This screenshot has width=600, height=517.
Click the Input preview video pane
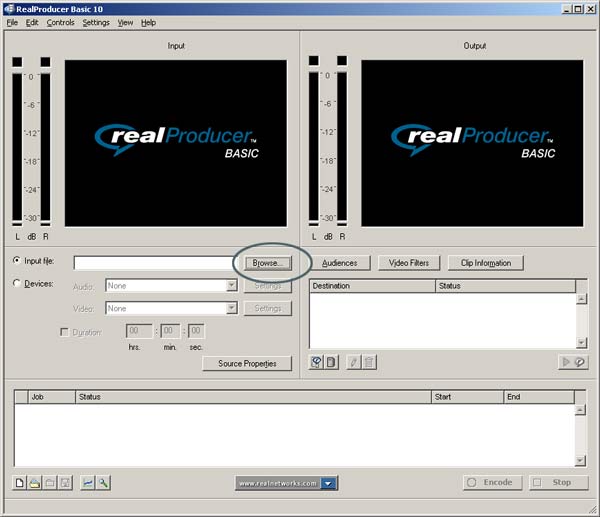(x=176, y=143)
